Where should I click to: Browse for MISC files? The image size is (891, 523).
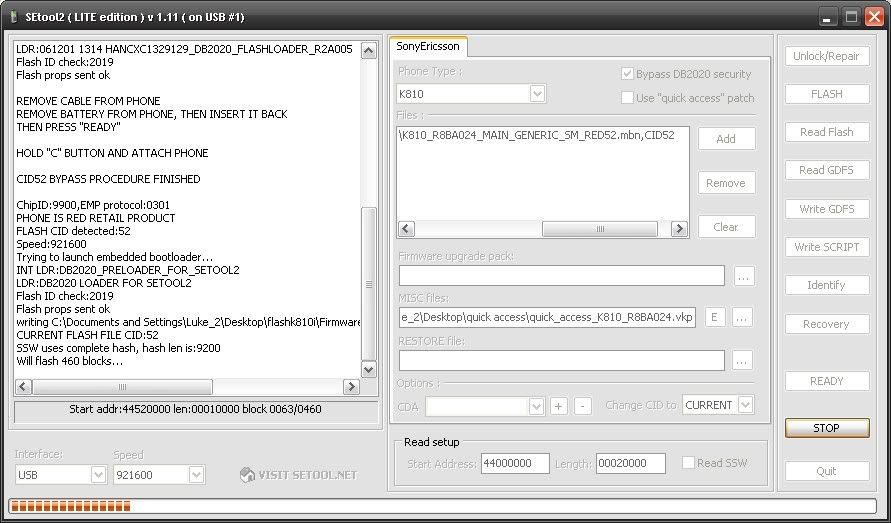pos(742,317)
